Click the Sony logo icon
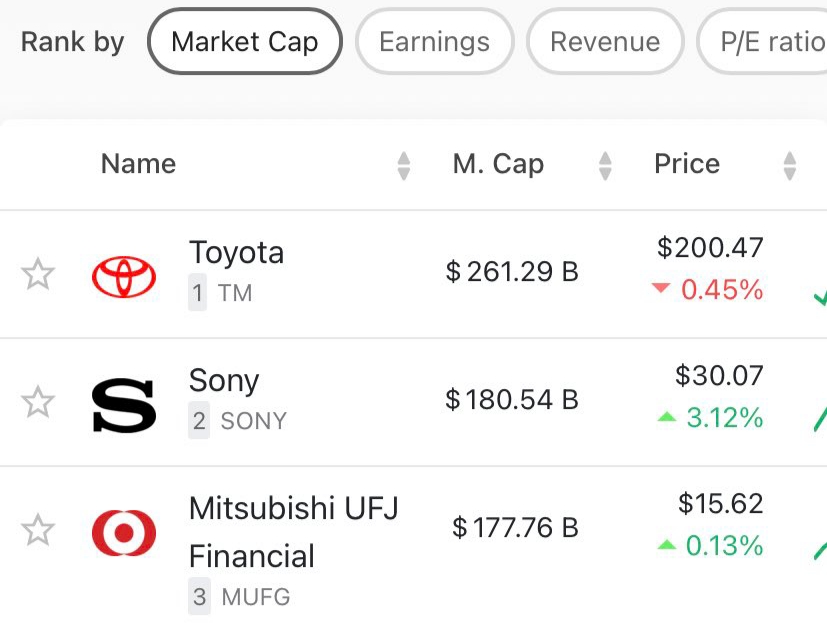Image resolution: width=827 pixels, height=627 pixels. tap(124, 405)
